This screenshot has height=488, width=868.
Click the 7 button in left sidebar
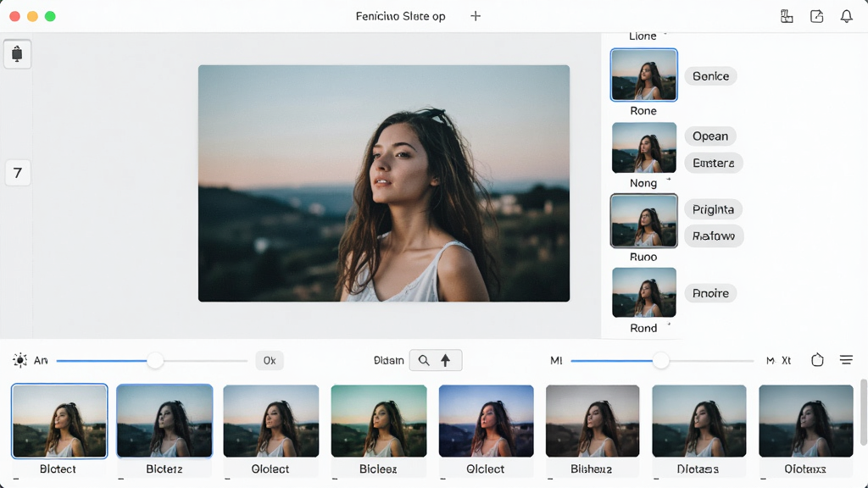18,173
